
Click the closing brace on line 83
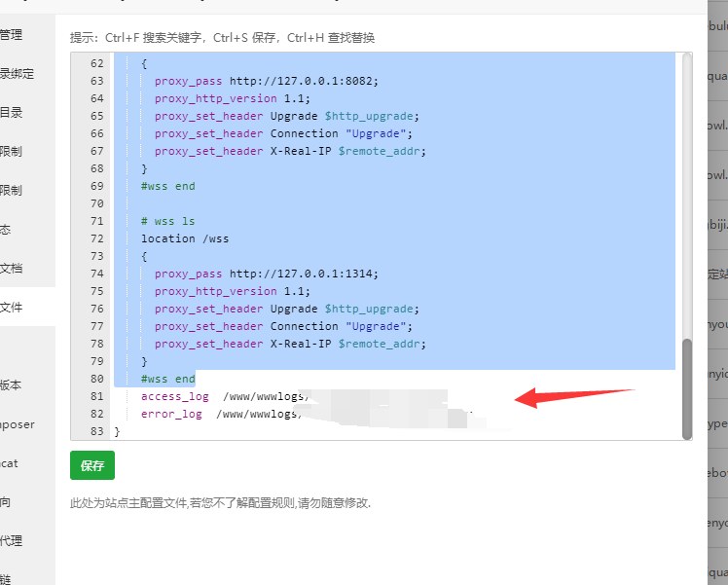pos(117,431)
